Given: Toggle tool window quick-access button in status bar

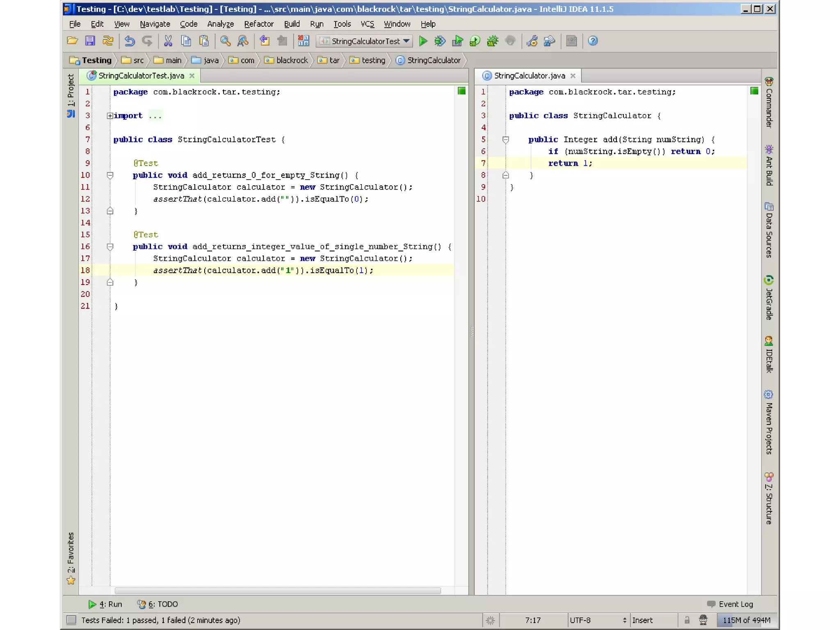Looking at the screenshot, I should [x=71, y=620].
